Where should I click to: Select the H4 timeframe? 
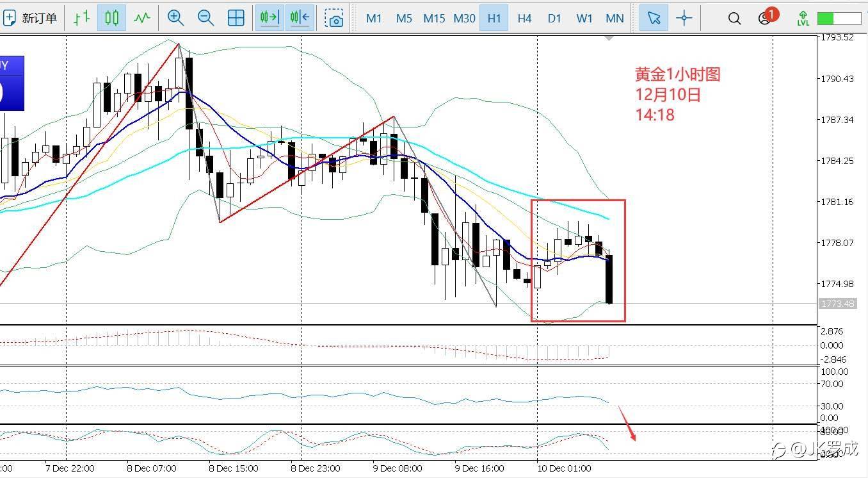[524, 19]
